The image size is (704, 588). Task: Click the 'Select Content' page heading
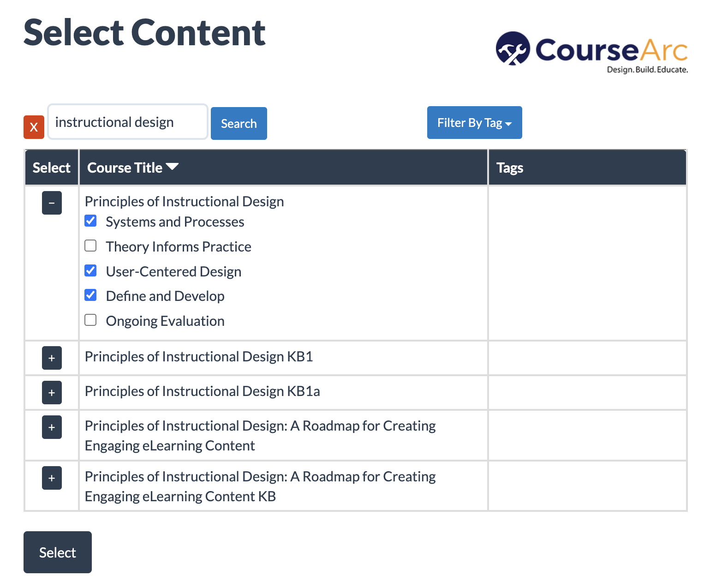(144, 33)
